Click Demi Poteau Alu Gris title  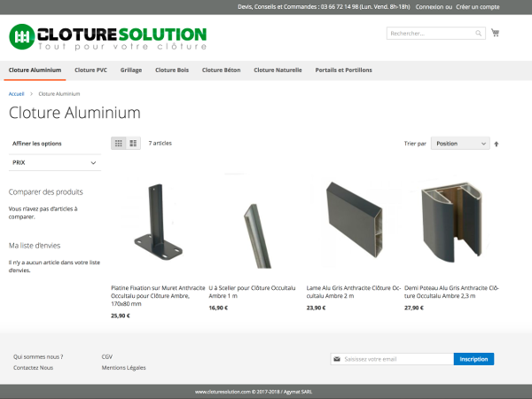pyautogui.click(x=451, y=292)
